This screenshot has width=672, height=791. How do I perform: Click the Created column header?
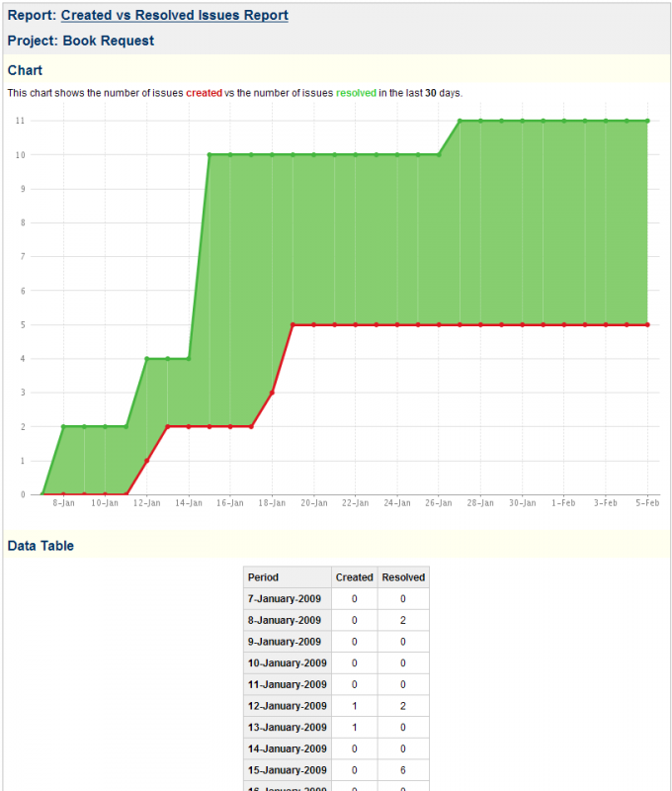tap(354, 577)
